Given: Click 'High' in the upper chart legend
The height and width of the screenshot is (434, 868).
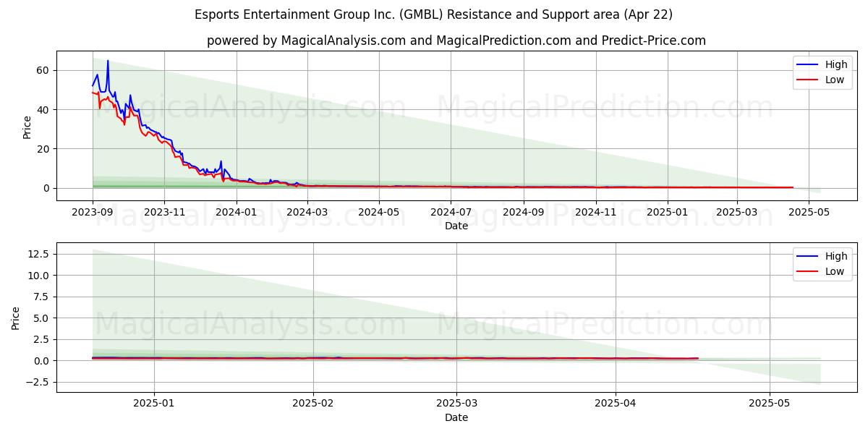Looking at the screenshot, I should (x=835, y=64).
